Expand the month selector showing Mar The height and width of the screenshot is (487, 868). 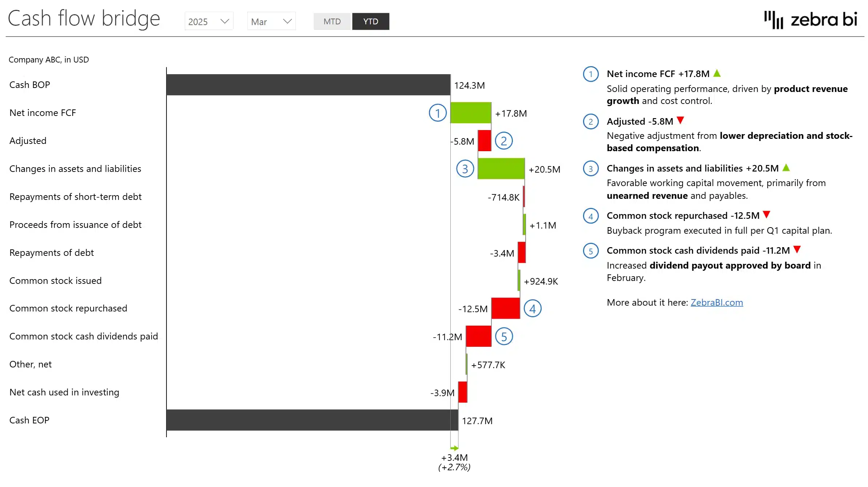[x=271, y=21]
